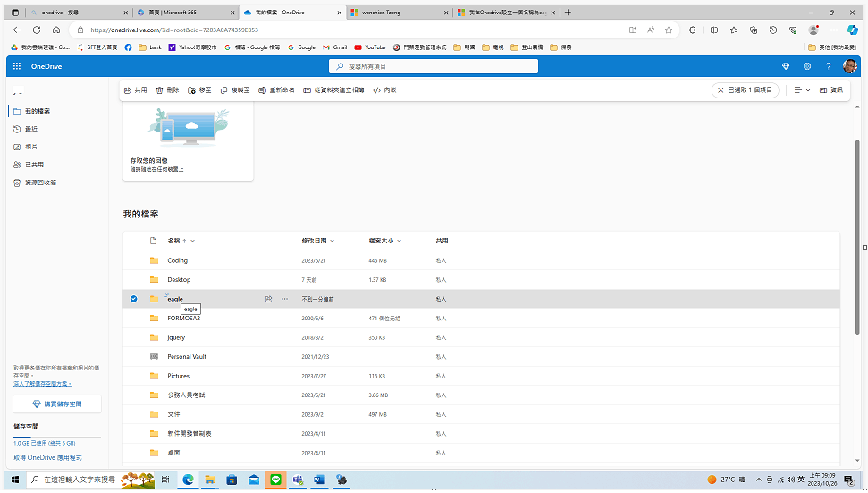The height and width of the screenshot is (493, 868).
Task: Click the Embed (內嵌) code toolbar button
Action: pos(385,90)
